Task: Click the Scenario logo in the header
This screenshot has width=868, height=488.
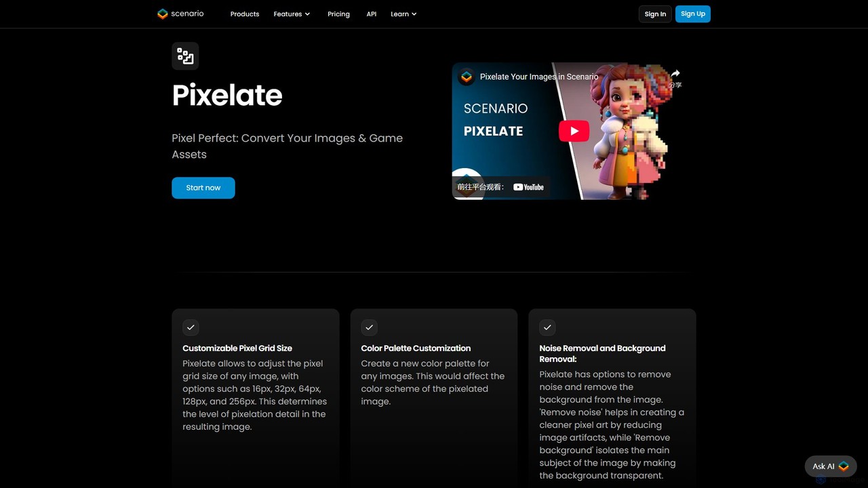Action: tap(180, 14)
